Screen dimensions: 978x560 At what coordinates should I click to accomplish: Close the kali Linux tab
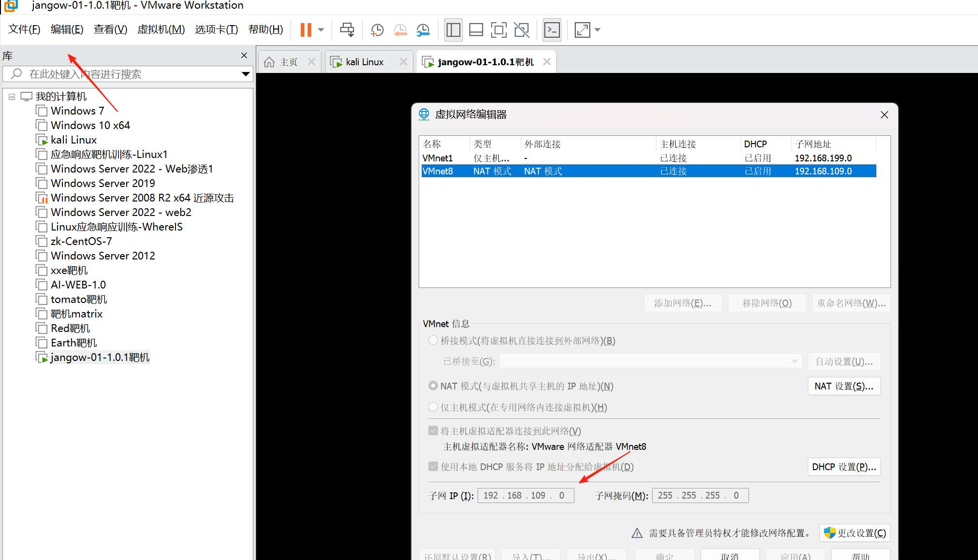coord(403,62)
